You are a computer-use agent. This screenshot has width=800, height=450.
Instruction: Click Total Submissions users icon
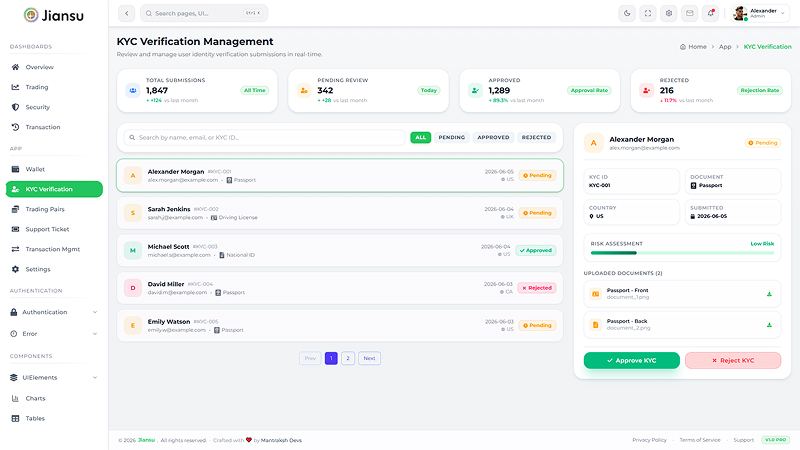[x=133, y=90]
